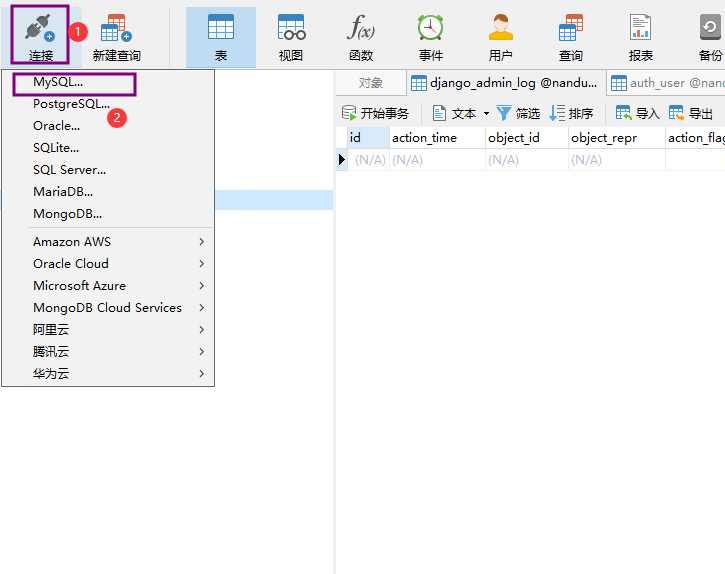The width and height of the screenshot is (725, 574).
Task: Click the object_repr column header
Action: 617,138
